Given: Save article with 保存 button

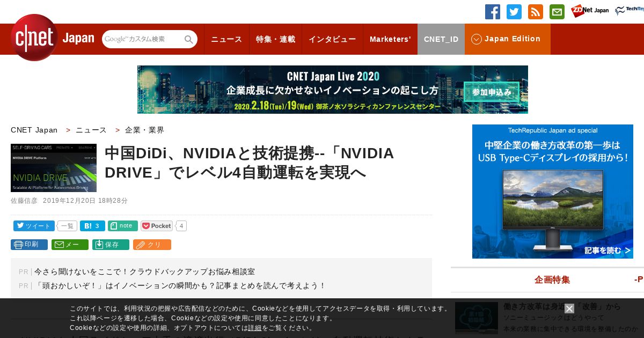Looking at the screenshot, I should click(111, 245).
